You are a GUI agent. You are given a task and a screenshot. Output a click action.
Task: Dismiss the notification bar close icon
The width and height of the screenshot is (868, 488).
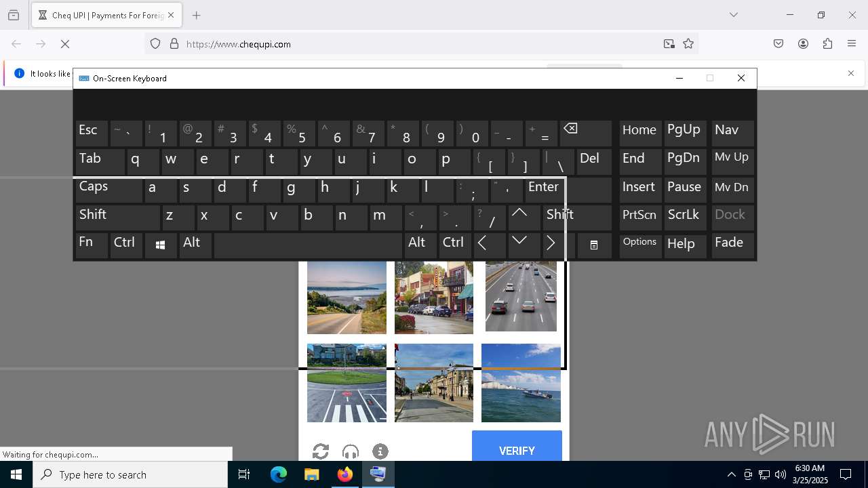[x=851, y=73]
